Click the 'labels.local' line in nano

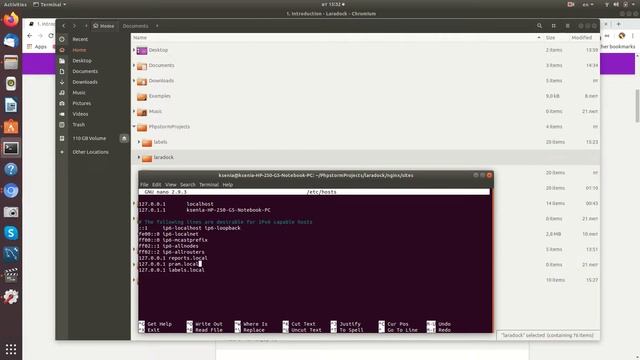tap(171, 270)
